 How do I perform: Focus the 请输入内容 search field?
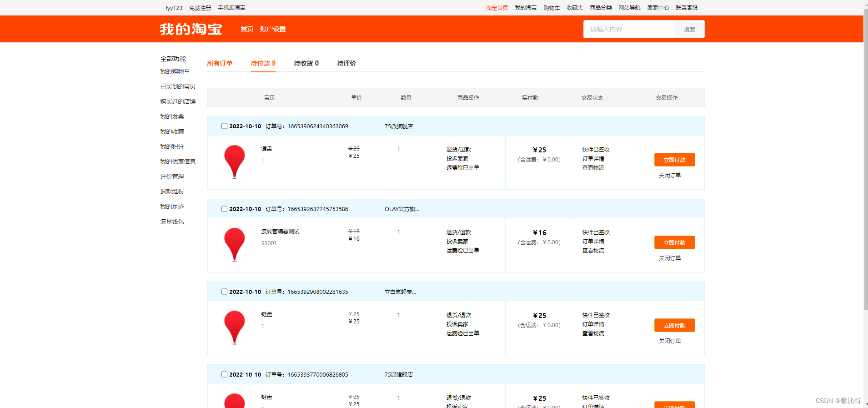[629, 29]
